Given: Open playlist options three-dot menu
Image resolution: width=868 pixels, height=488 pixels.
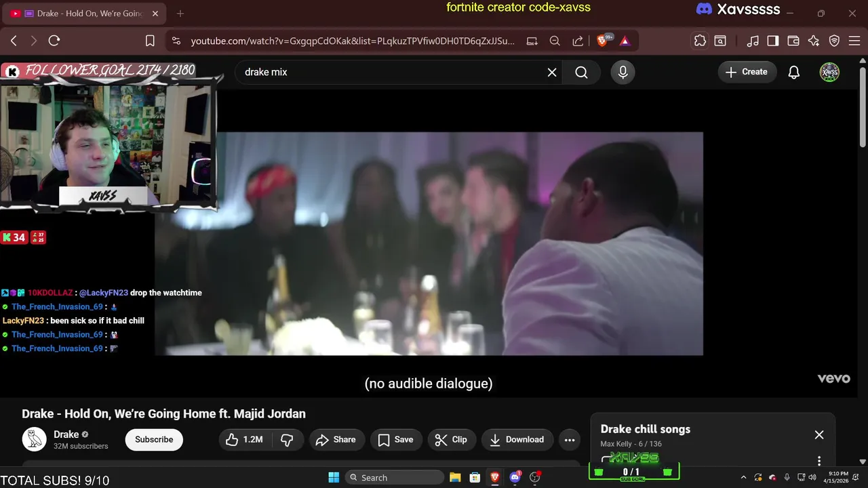Looking at the screenshot, I should point(819,461).
